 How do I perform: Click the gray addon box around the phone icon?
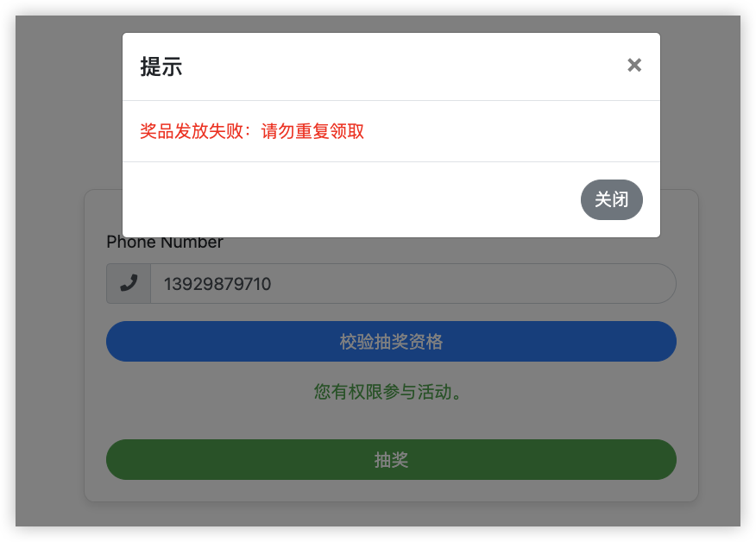[129, 284]
